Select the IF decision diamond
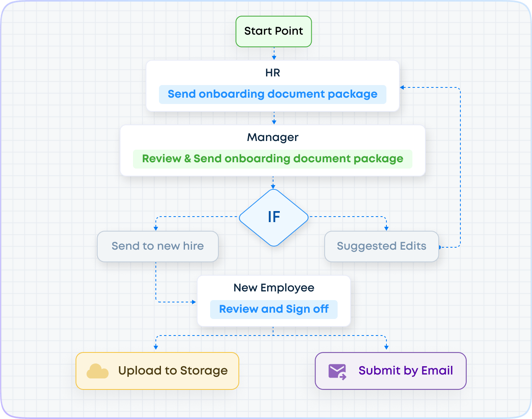 [x=274, y=217]
